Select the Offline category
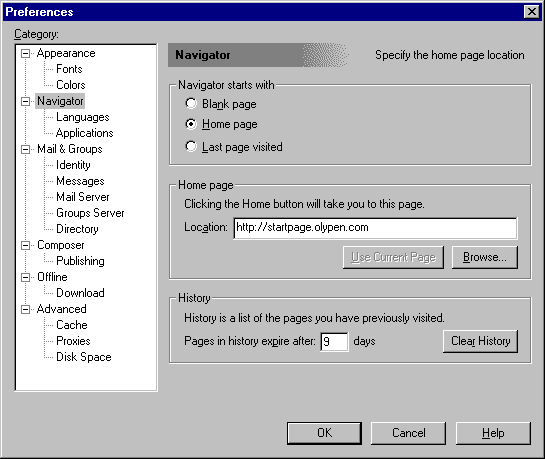 [52, 277]
